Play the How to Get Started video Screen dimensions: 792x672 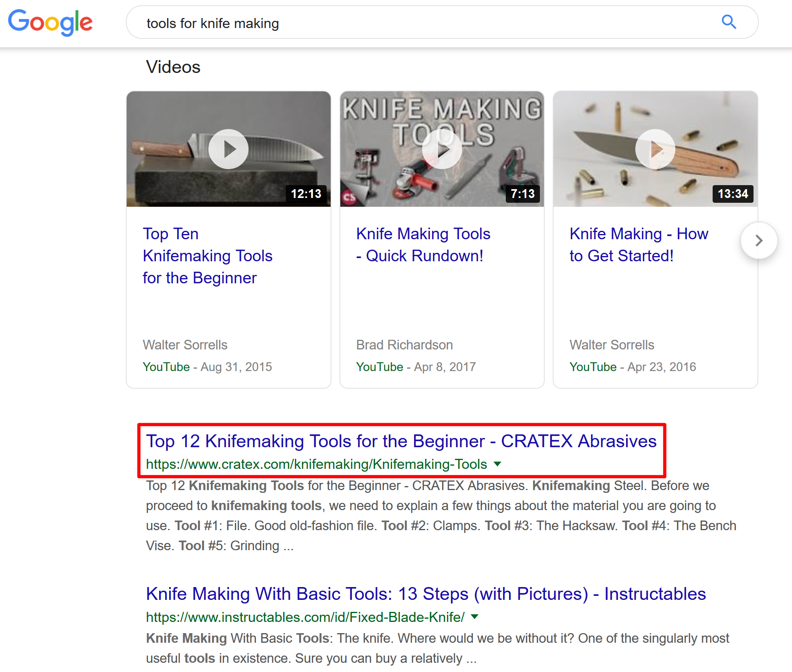[x=655, y=149]
